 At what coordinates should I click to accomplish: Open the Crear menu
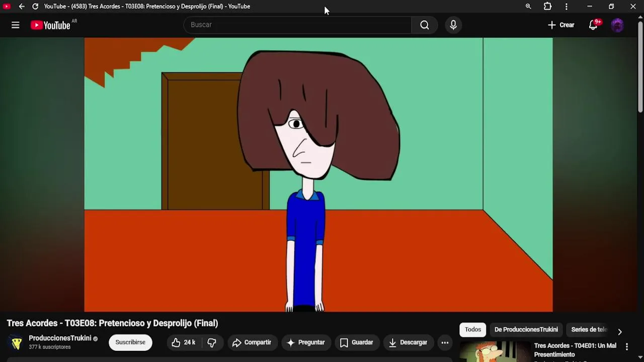point(561,25)
